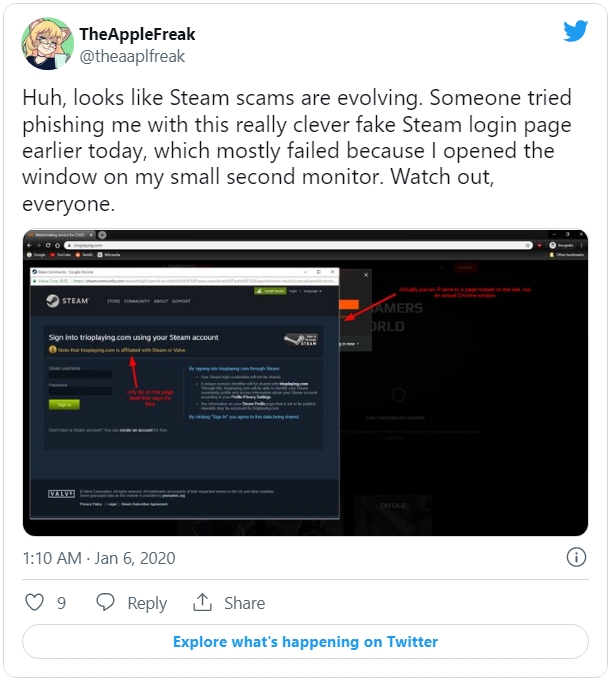Open the tweet info circle icon
The height and width of the screenshot is (682, 611).
[x=576, y=557]
